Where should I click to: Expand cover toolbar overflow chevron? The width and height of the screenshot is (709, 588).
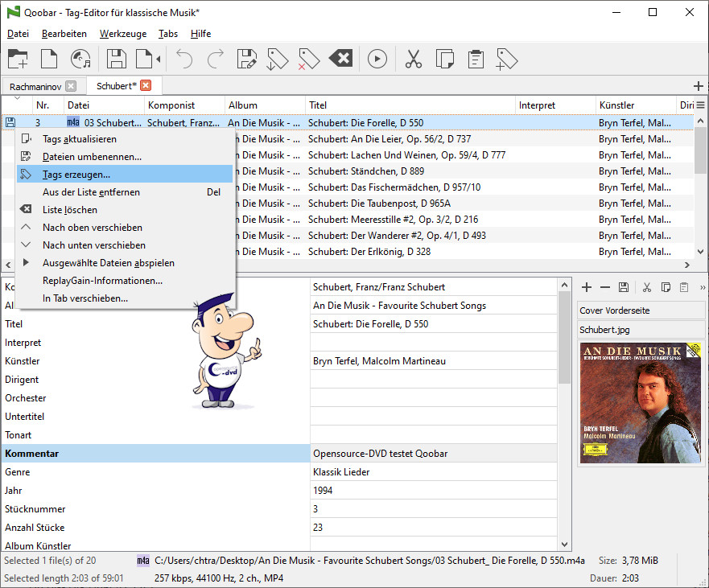(703, 287)
